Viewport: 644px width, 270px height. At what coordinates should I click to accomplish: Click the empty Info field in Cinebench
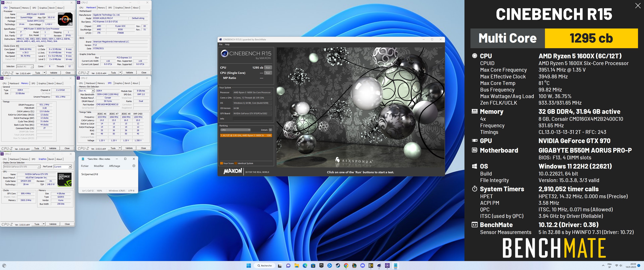pyautogui.click(x=252, y=119)
